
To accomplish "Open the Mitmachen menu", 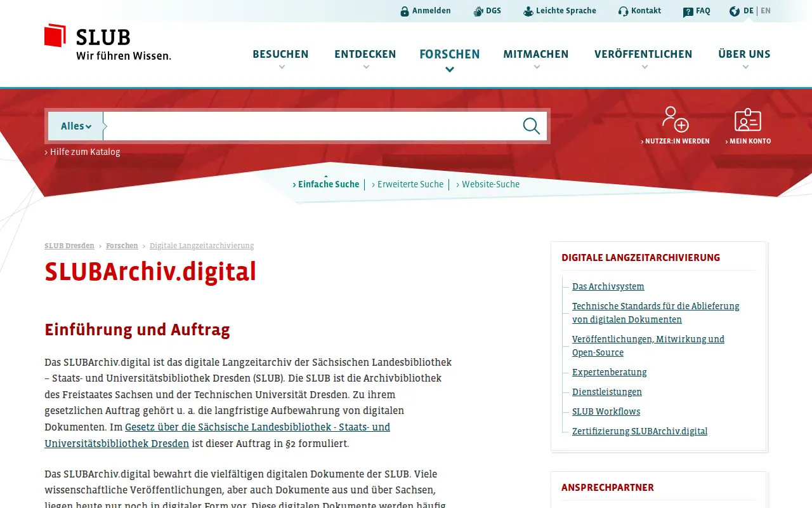I will [536, 55].
